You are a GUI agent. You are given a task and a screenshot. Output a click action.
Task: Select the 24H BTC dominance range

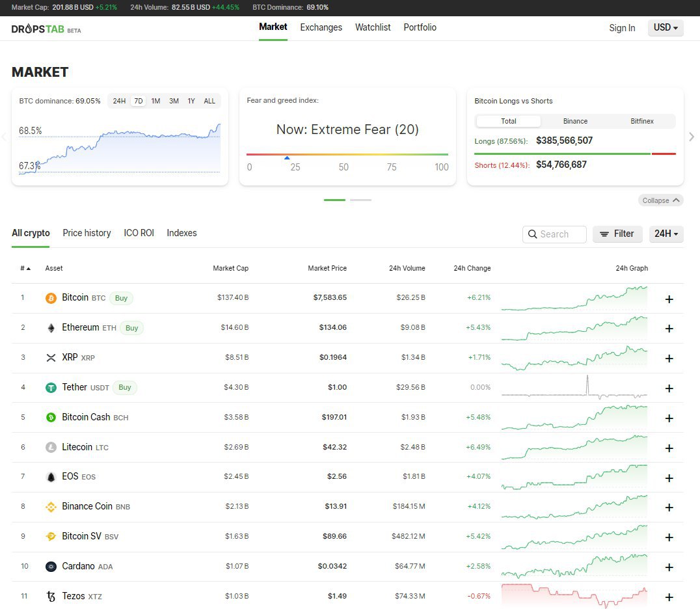tap(119, 101)
